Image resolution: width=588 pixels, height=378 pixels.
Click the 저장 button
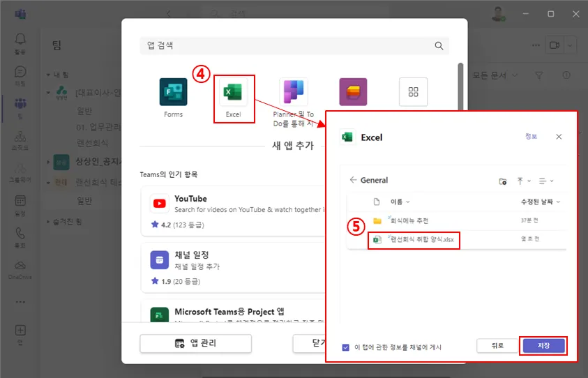click(543, 346)
